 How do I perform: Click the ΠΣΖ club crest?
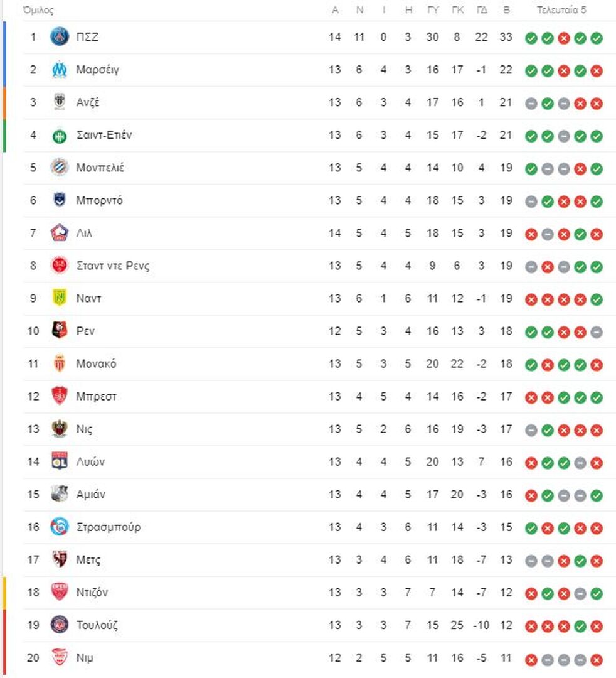point(59,36)
